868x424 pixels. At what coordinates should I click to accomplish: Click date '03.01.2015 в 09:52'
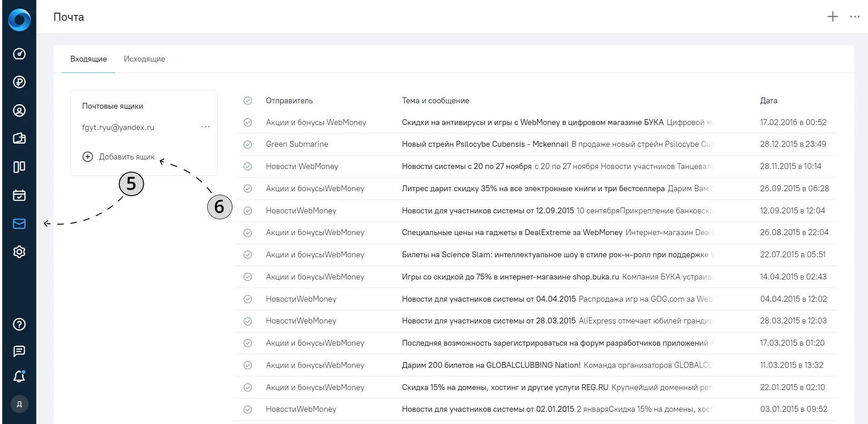click(x=794, y=409)
